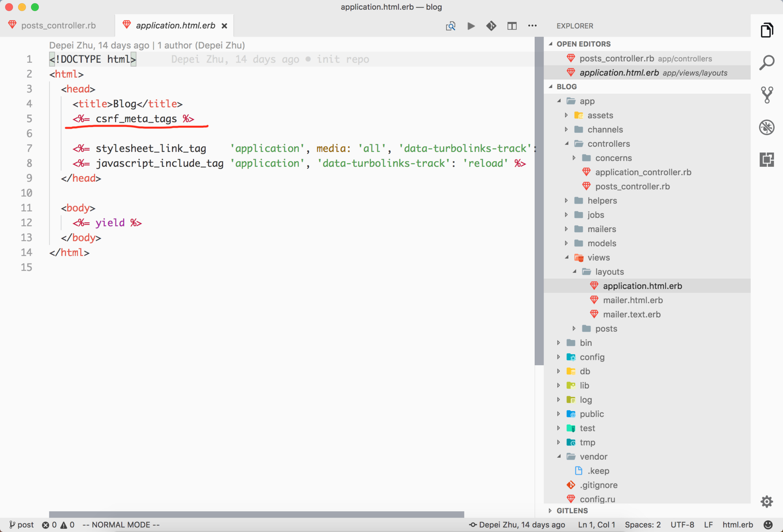Click the open preview search icon
Viewport: 783px width, 532px height.
(x=450, y=26)
